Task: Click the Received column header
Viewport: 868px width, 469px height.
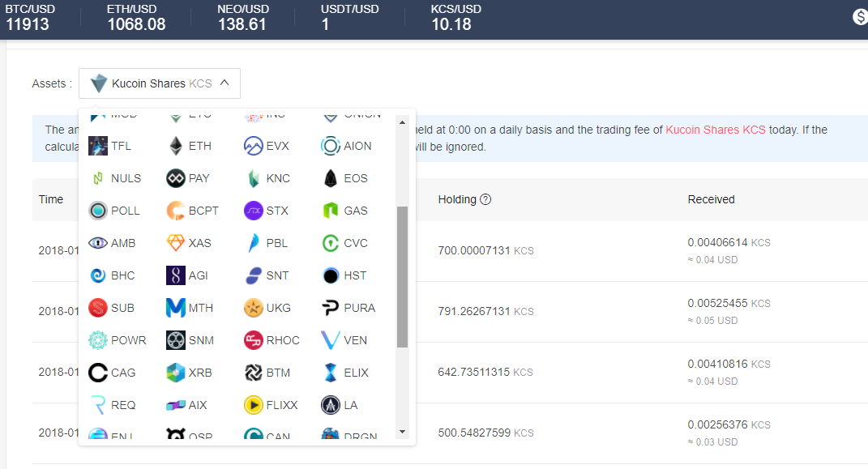Action: click(x=712, y=199)
